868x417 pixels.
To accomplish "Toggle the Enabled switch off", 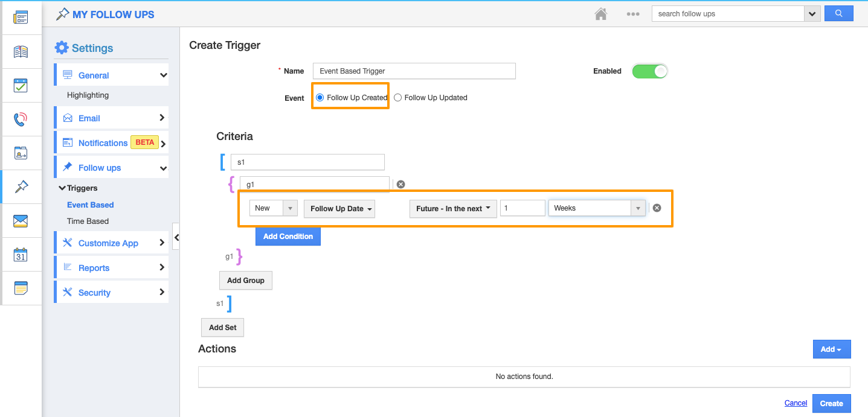I will tap(649, 71).
